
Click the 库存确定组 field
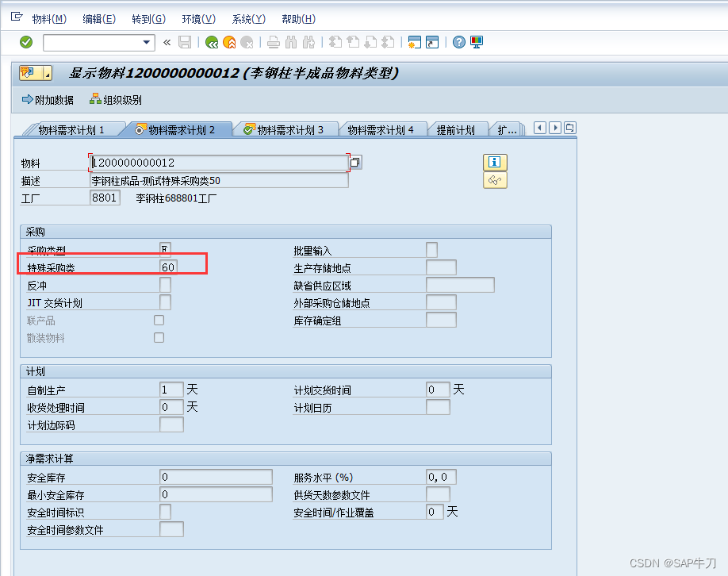coord(441,320)
